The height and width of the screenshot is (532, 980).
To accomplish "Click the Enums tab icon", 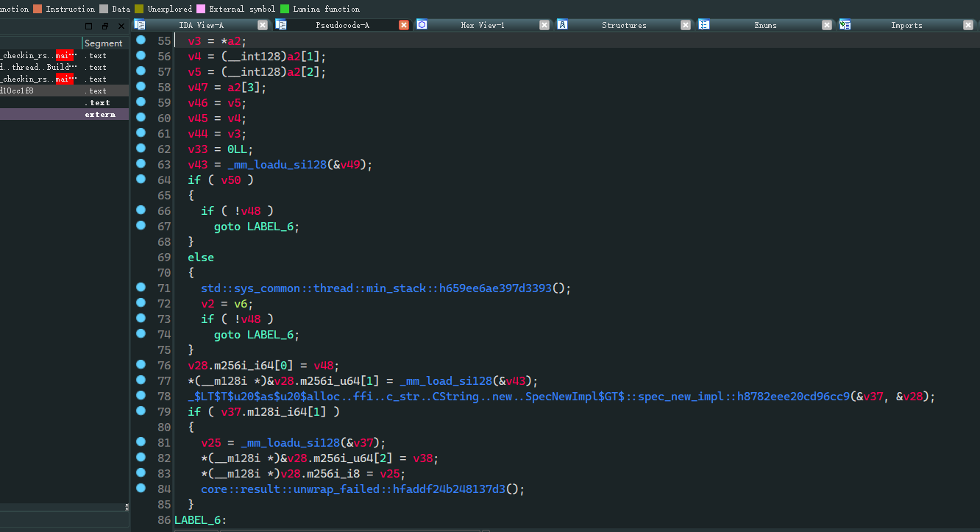I will tap(703, 25).
